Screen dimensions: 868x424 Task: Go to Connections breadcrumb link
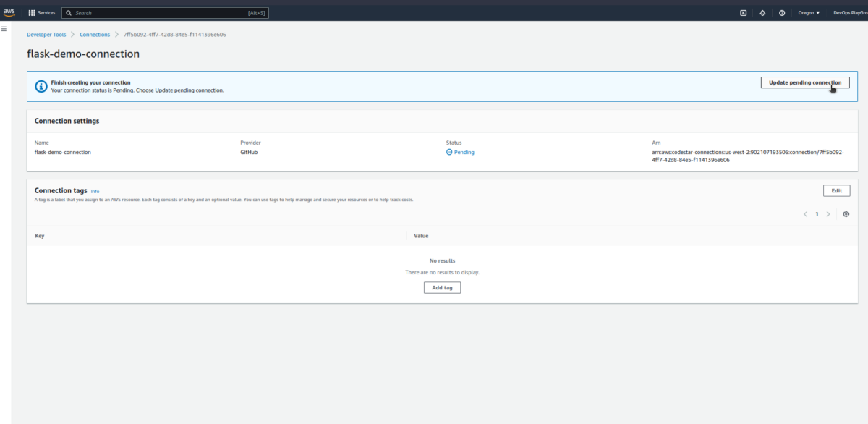(x=95, y=35)
